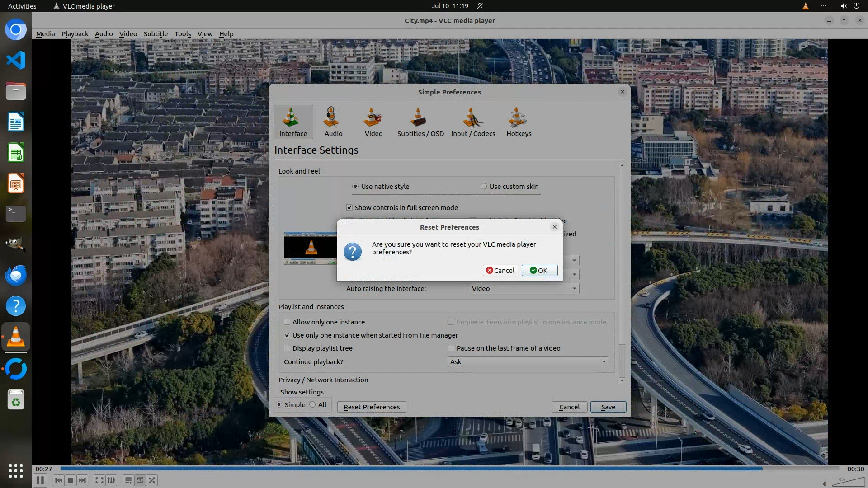Viewport: 868px width, 488px height.
Task: Toggle fullscreen video mode
Action: (99, 480)
